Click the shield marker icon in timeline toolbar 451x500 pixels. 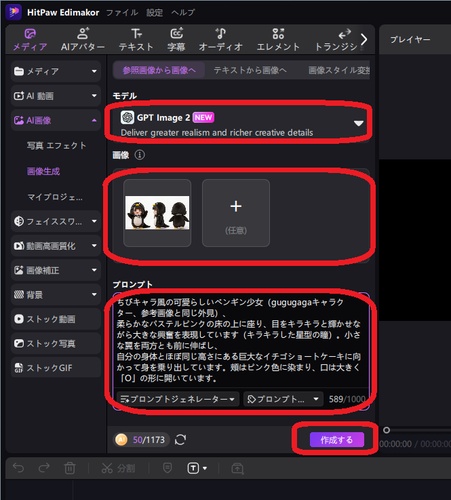click(167, 468)
